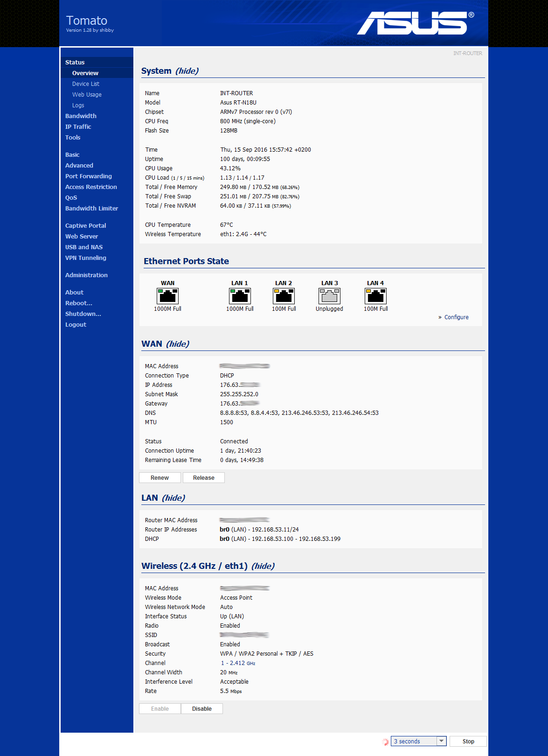Click the Ethernet Ports State heading
The width and height of the screenshot is (548, 756).
(187, 261)
